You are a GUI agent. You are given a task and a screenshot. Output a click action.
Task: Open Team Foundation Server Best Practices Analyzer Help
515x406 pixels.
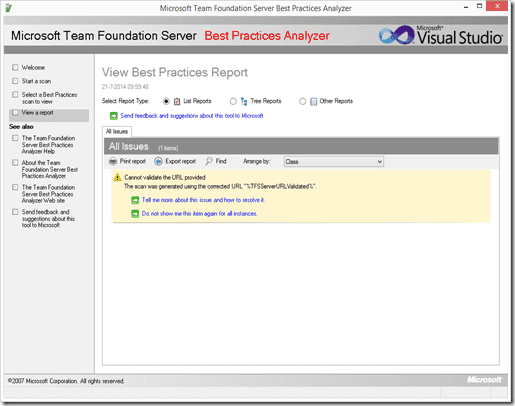pyautogui.click(x=48, y=145)
